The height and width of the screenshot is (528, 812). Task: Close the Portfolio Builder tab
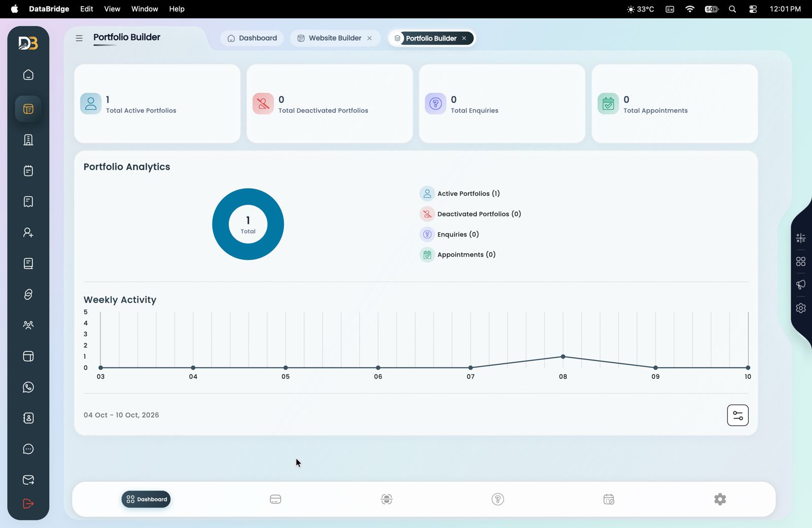click(464, 38)
